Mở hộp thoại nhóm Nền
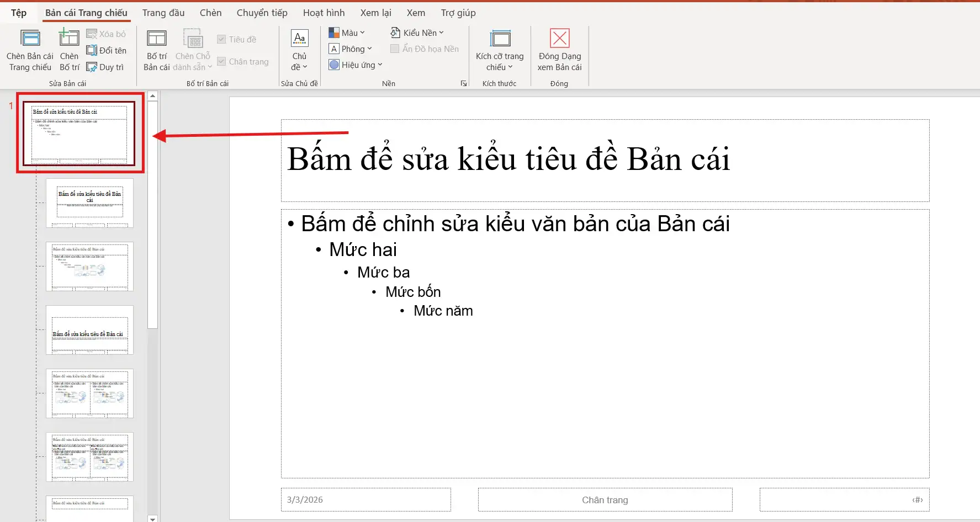Viewport: 980px width, 522px height. tap(463, 83)
